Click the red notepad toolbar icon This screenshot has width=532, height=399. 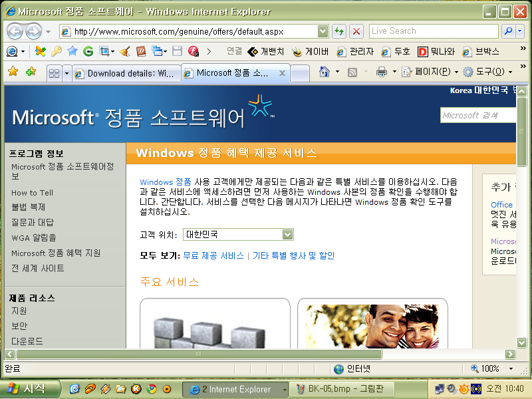pos(141,52)
